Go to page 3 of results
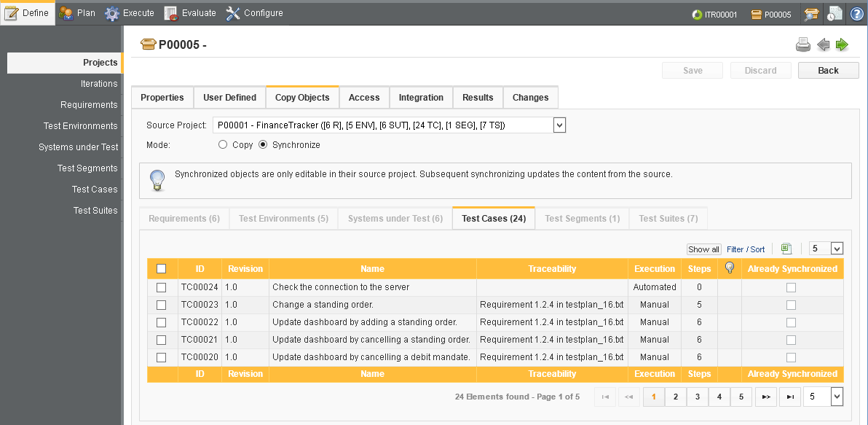The width and height of the screenshot is (868, 425). [x=698, y=397]
